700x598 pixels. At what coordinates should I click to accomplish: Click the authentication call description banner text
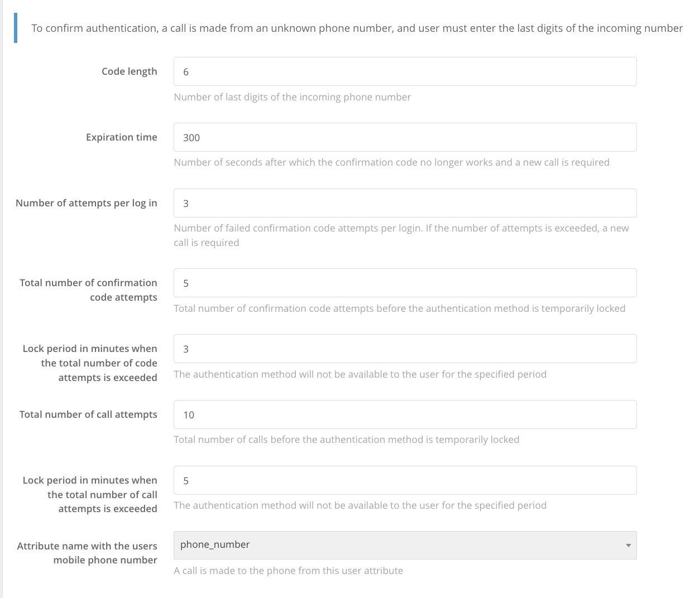tap(357, 28)
